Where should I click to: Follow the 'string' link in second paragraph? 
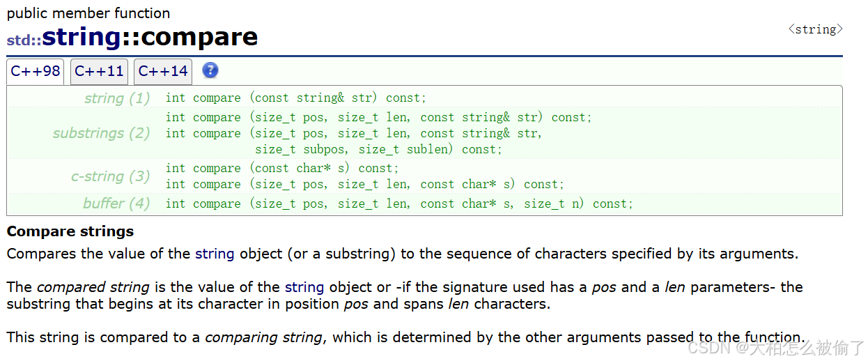304,287
